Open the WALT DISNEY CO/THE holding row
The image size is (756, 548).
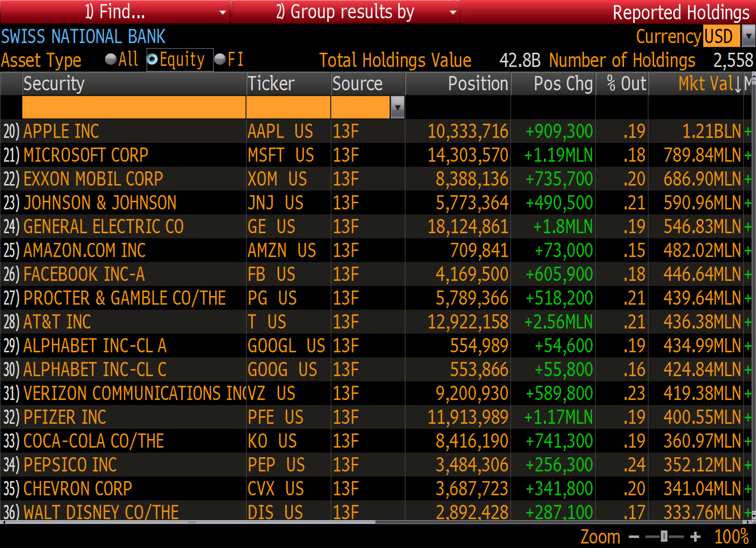[x=376, y=511]
